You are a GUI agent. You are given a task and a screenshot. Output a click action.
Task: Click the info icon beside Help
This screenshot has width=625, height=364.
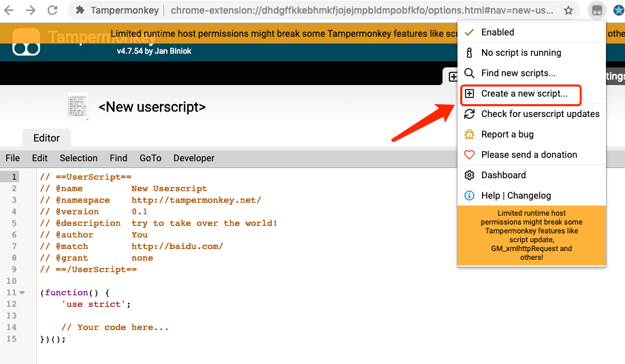470,195
